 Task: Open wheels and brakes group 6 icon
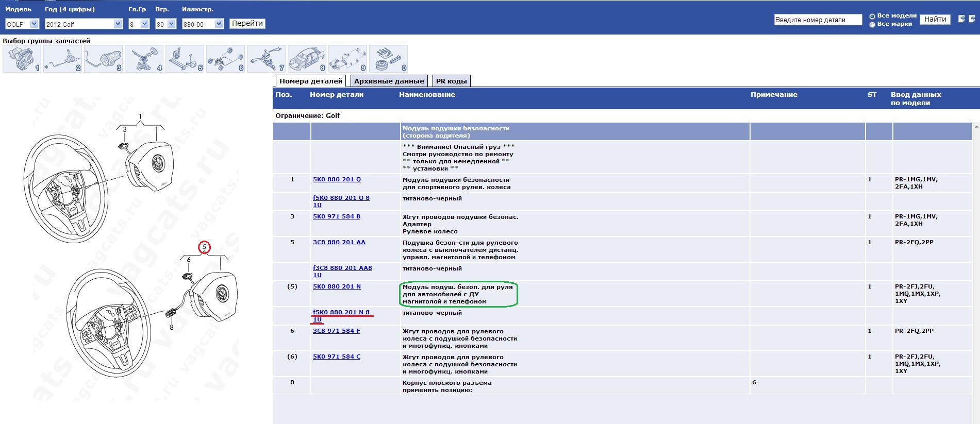click(x=225, y=59)
